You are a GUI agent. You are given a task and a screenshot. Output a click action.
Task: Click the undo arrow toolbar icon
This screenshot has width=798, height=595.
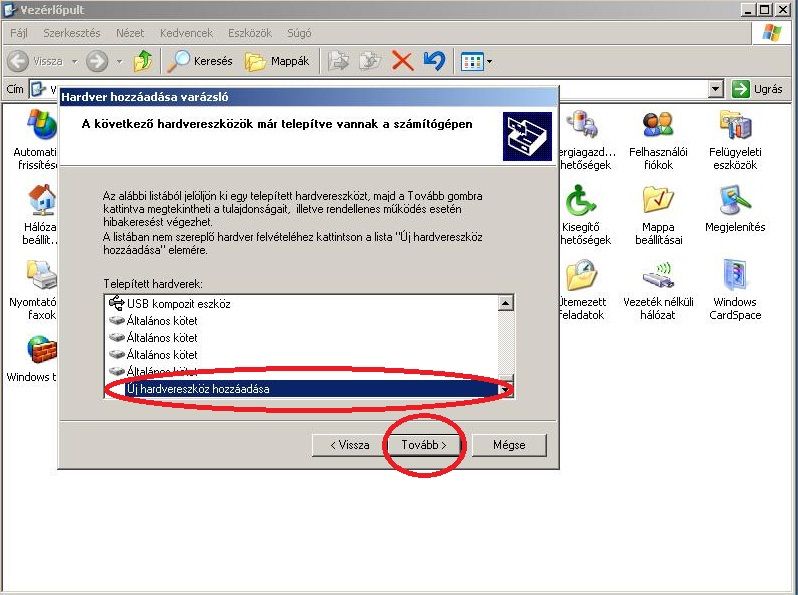point(434,61)
